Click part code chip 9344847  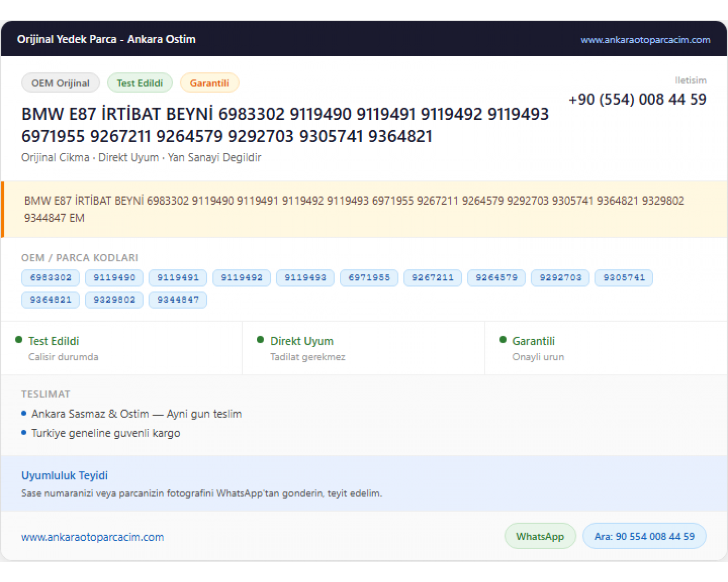[x=178, y=300]
